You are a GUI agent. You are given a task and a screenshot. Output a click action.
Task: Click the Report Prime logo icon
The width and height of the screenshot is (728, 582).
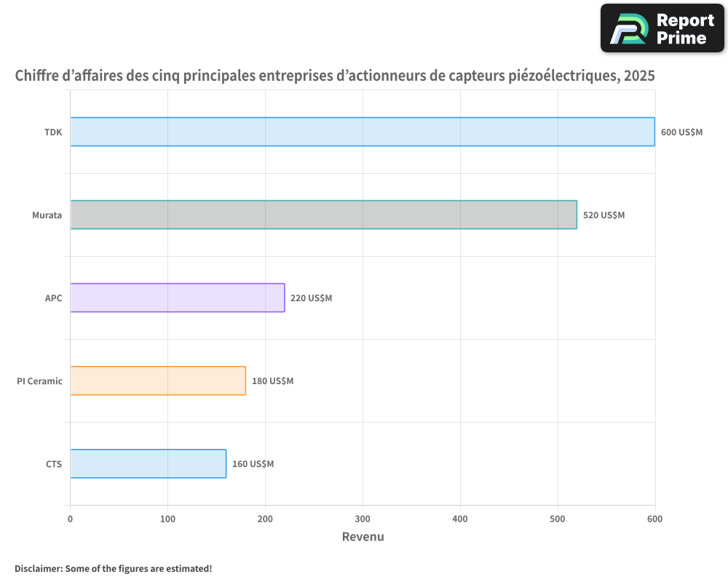[x=628, y=28]
